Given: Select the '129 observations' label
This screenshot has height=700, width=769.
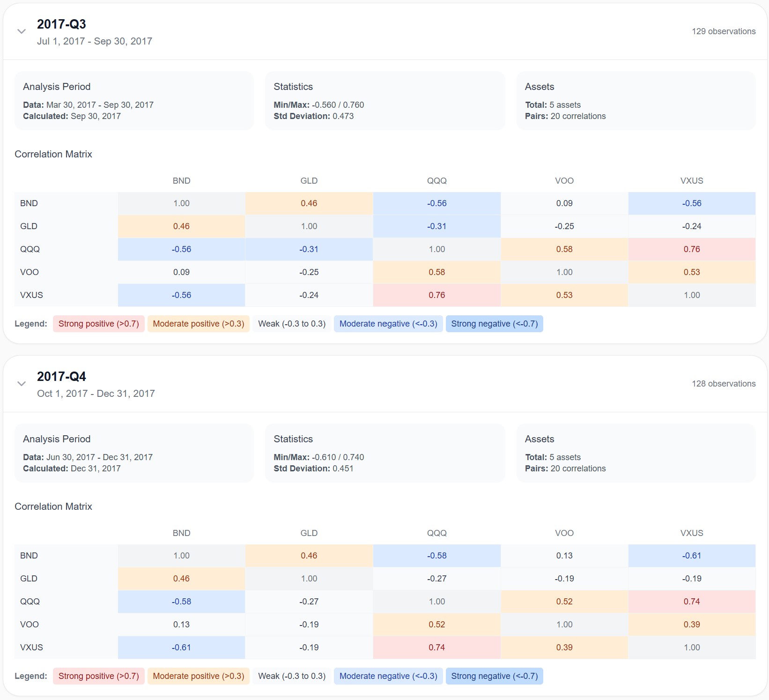Looking at the screenshot, I should pos(724,31).
